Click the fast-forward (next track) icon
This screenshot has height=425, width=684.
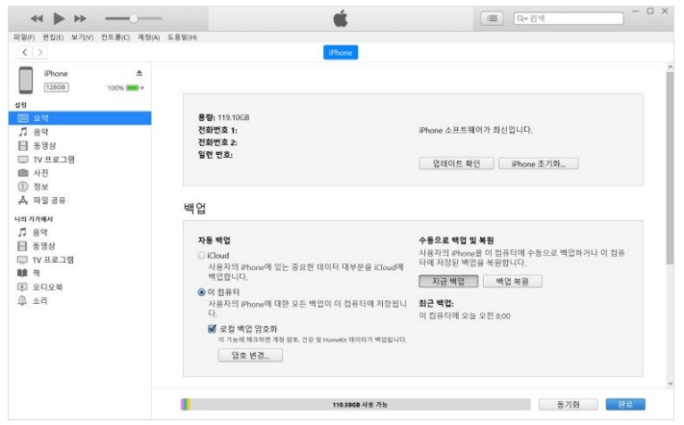pyautogui.click(x=81, y=19)
